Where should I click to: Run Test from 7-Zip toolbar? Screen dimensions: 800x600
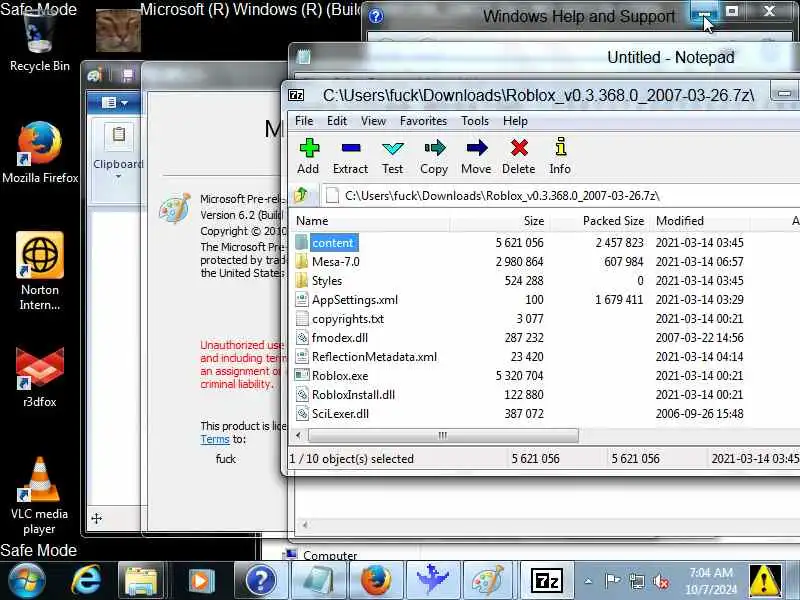[x=392, y=156]
